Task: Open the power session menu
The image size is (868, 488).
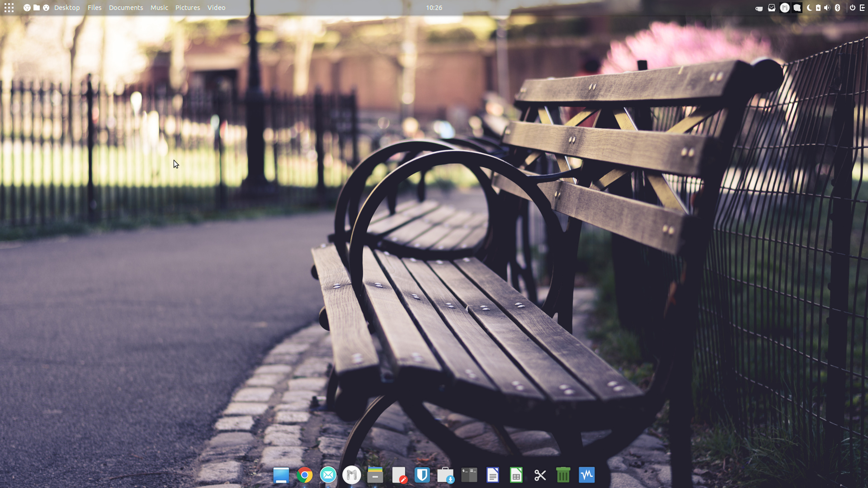Action: coord(853,8)
